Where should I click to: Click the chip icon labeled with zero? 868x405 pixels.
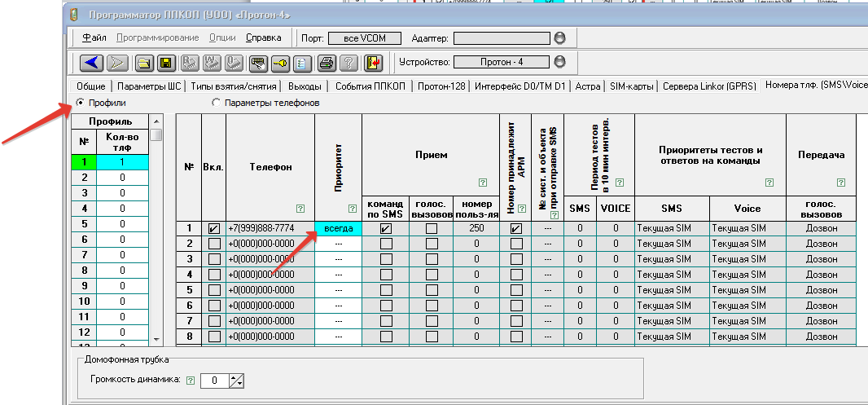tap(233, 63)
